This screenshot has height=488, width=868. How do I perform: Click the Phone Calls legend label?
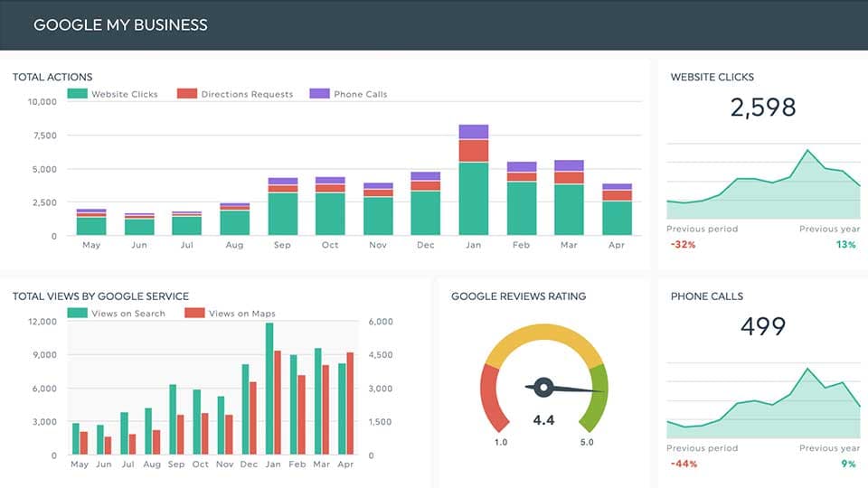point(361,94)
